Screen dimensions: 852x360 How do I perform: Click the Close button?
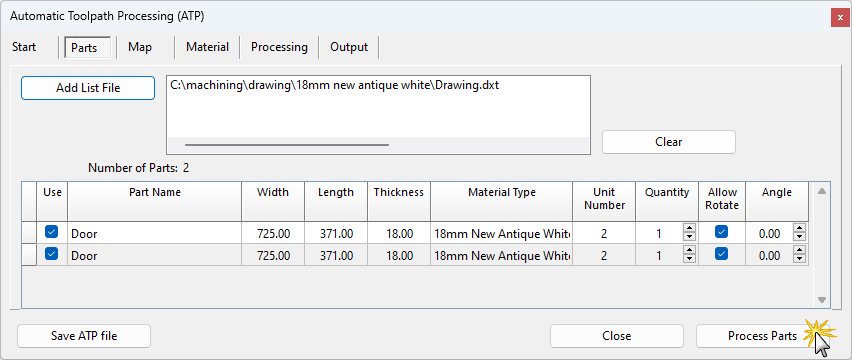click(617, 336)
